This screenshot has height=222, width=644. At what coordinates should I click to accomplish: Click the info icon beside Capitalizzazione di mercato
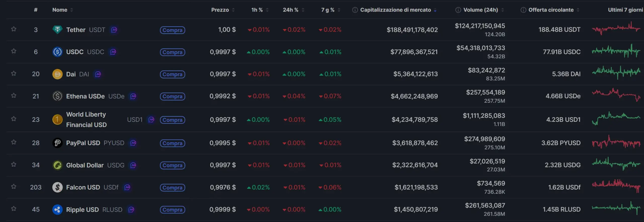pyautogui.click(x=355, y=10)
